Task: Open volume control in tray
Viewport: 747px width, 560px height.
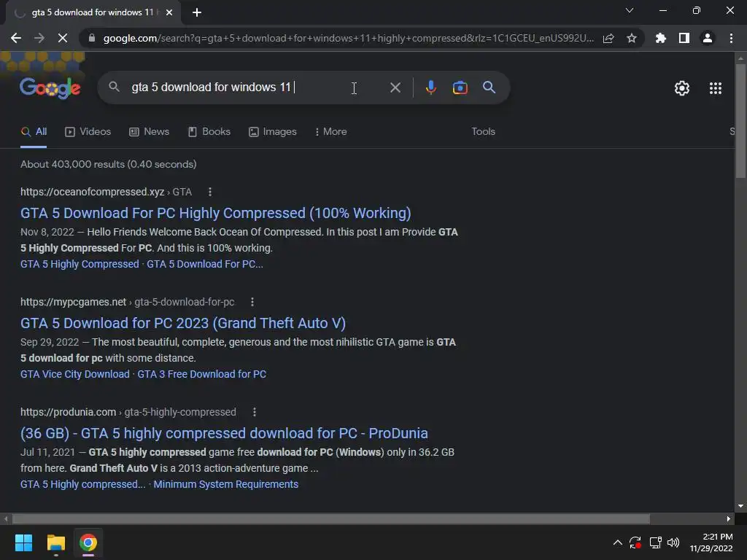Action: coord(673,542)
